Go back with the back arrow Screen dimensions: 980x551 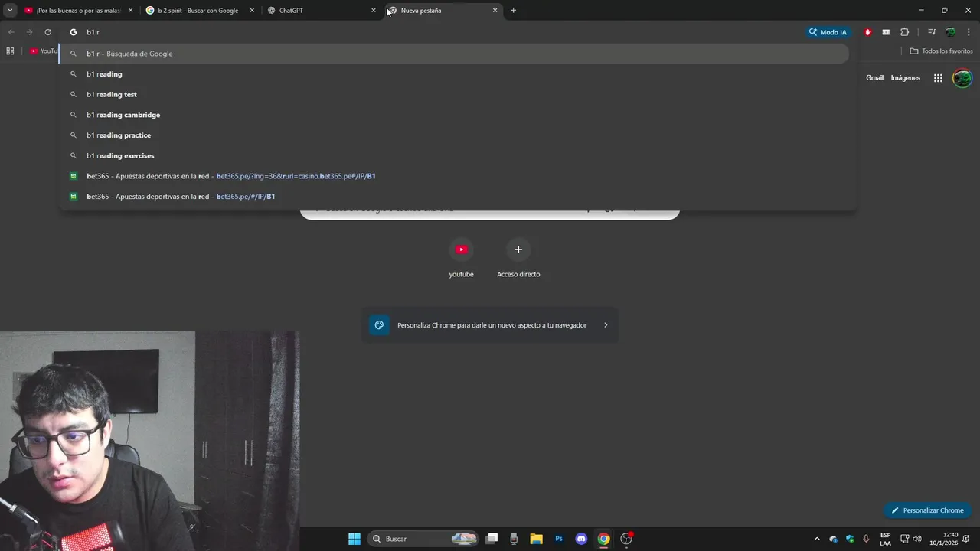click(11, 32)
